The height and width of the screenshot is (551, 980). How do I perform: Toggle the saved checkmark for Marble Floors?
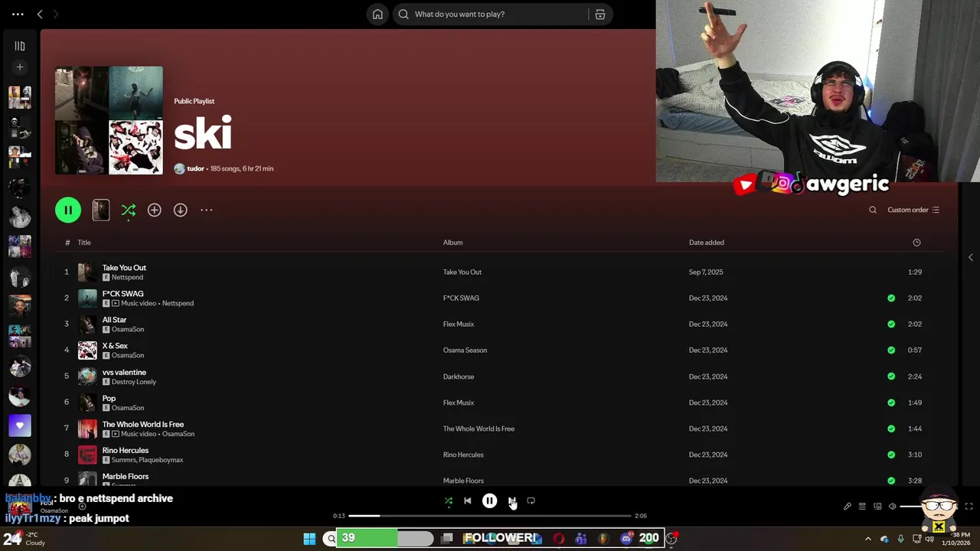891,481
